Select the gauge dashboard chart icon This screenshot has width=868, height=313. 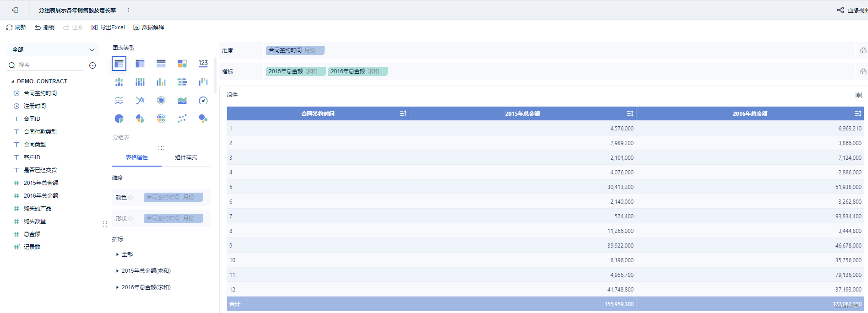203,100
